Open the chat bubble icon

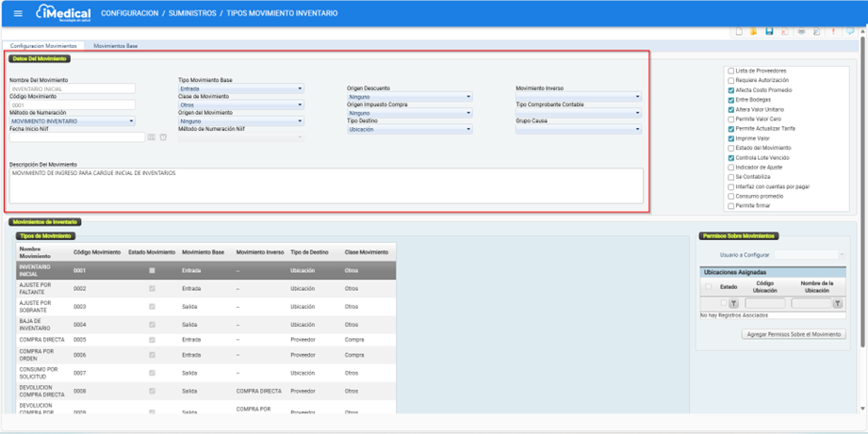850,32
